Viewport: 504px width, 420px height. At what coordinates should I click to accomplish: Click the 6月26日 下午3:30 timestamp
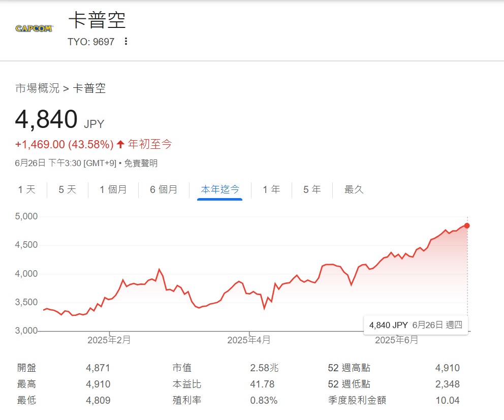66,163
